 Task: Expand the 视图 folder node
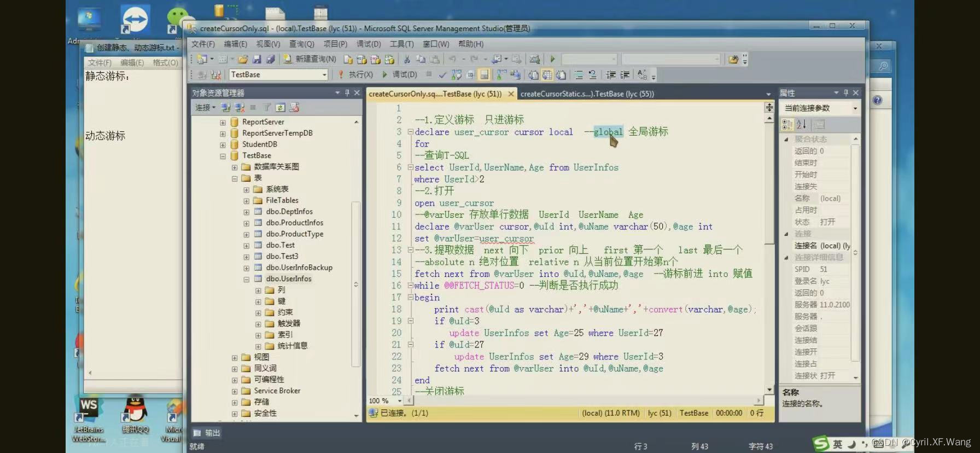[x=235, y=357]
